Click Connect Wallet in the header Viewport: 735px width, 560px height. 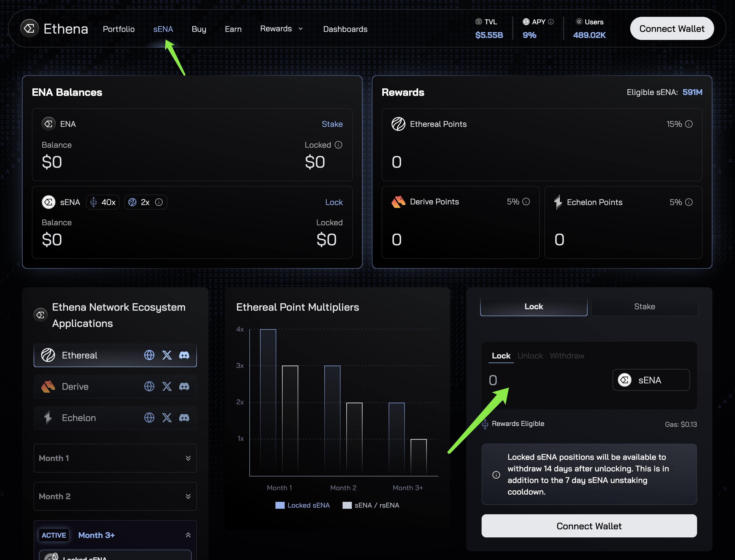672,29
